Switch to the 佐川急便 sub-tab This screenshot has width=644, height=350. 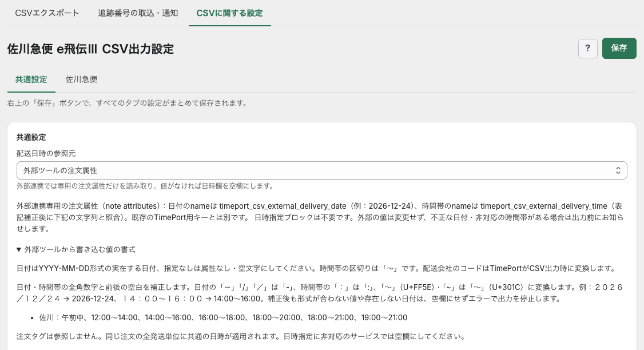coord(81,79)
